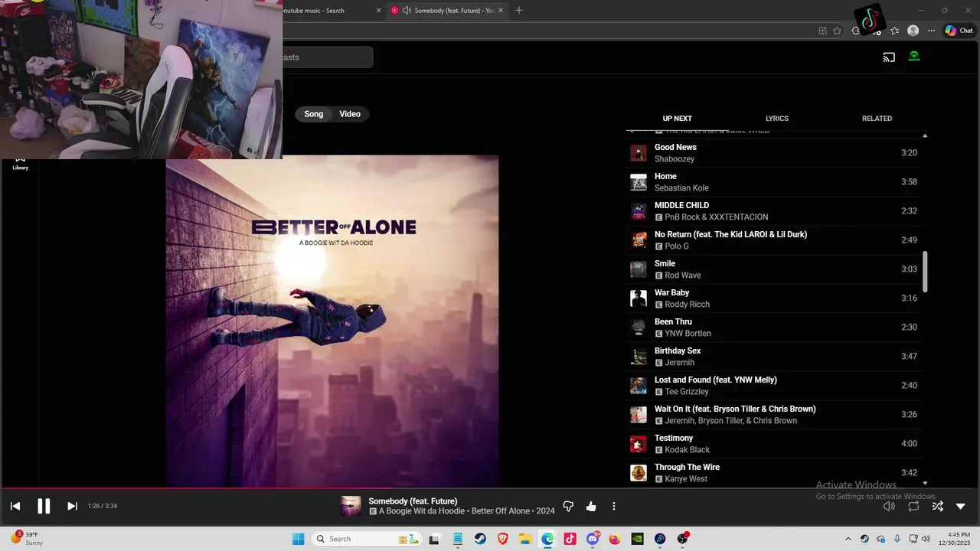Viewport: 980px width, 551px height.
Task: Skip to the previous track
Action: tap(15, 506)
